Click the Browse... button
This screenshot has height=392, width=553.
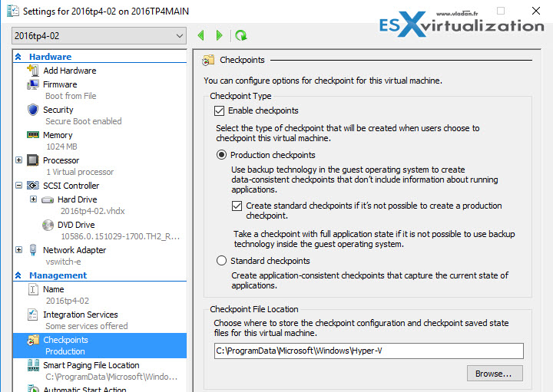495,374
